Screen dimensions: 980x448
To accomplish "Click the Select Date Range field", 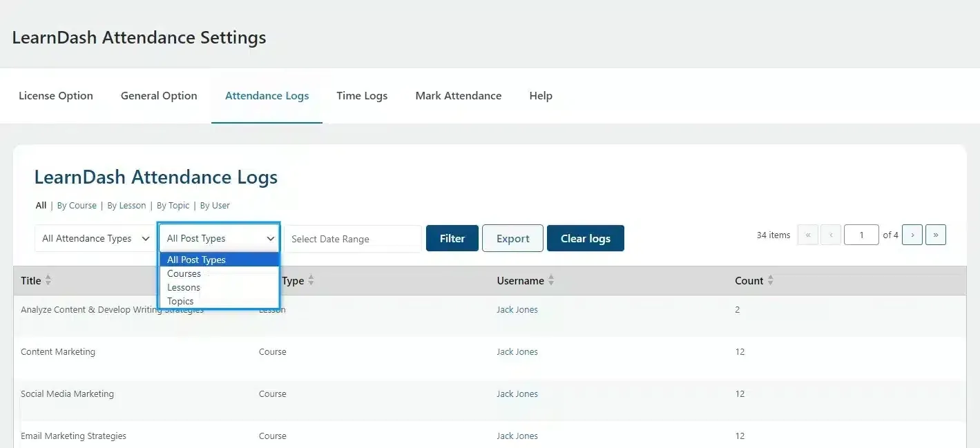I will 352,238.
